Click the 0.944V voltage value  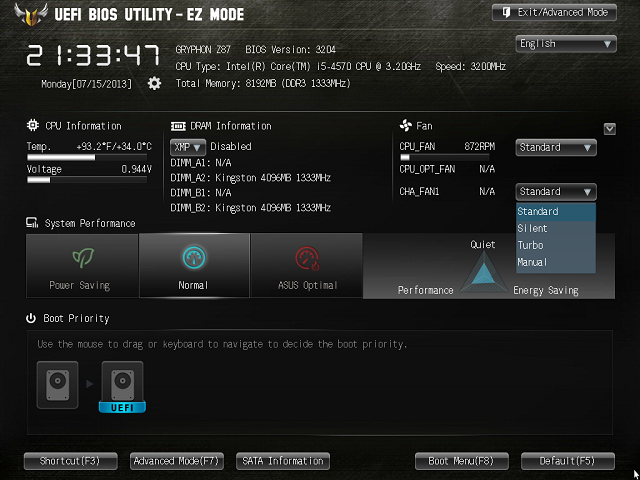tap(136, 169)
